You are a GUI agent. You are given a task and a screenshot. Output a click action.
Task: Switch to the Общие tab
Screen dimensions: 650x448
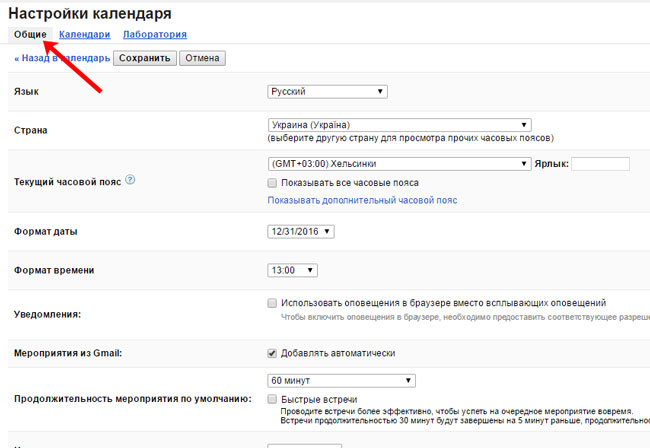(x=30, y=35)
